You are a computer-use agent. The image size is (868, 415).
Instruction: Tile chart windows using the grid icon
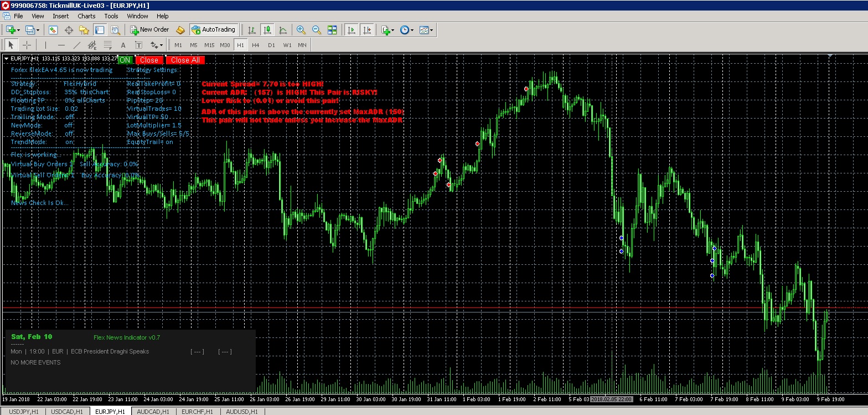332,30
